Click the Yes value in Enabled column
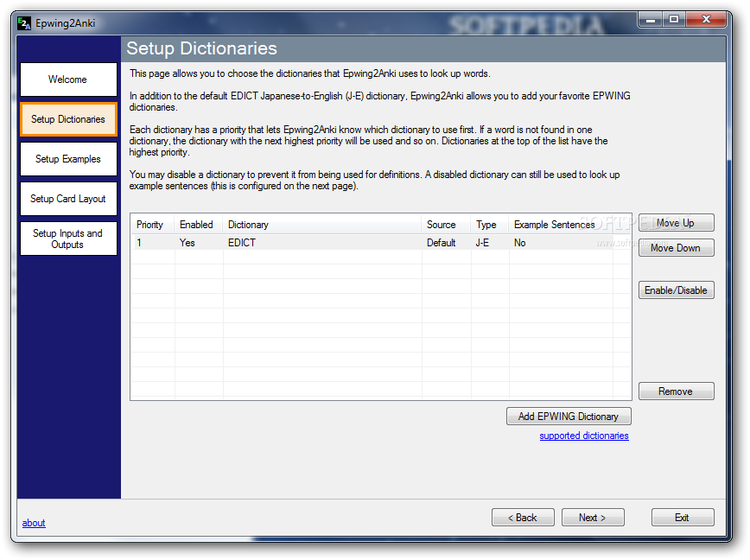Screen dimensions: 750x560 click(x=187, y=243)
